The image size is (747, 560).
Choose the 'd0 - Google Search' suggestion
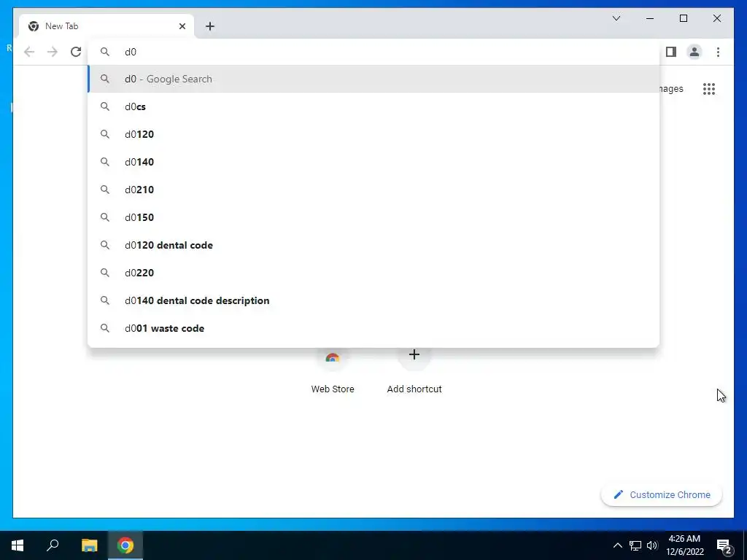[x=374, y=79]
